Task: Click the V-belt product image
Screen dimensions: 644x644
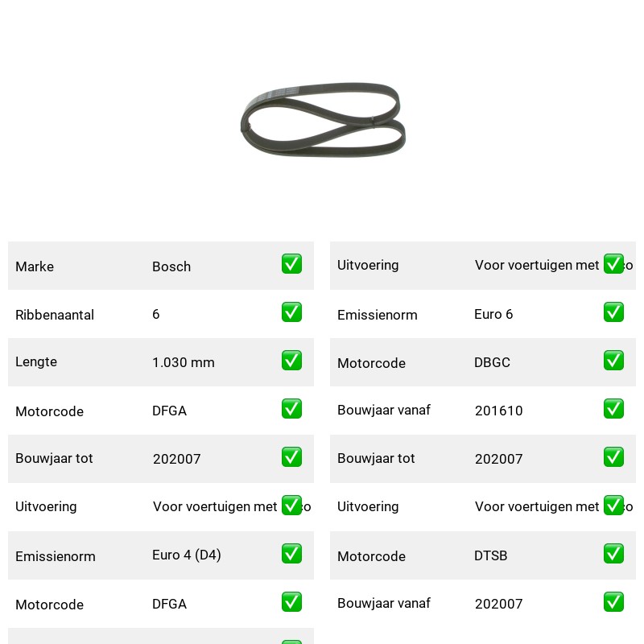Action: [x=323, y=119]
